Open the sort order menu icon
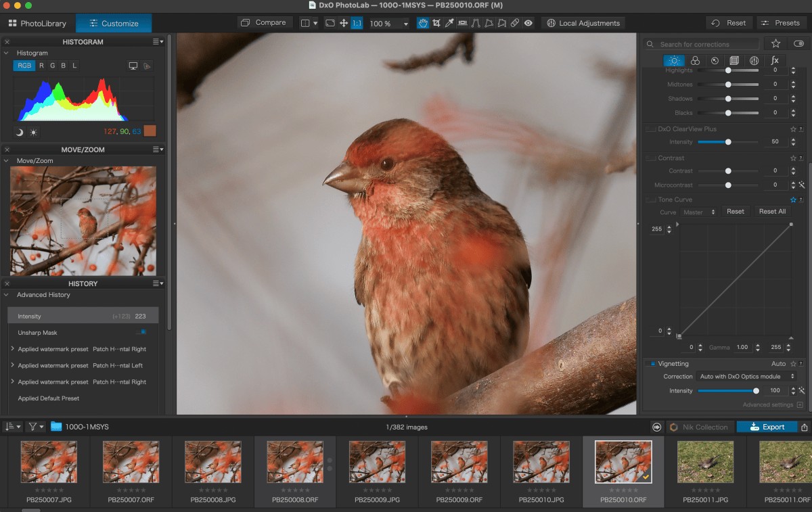The height and width of the screenshot is (512, 812). click(x=12, y=427)
